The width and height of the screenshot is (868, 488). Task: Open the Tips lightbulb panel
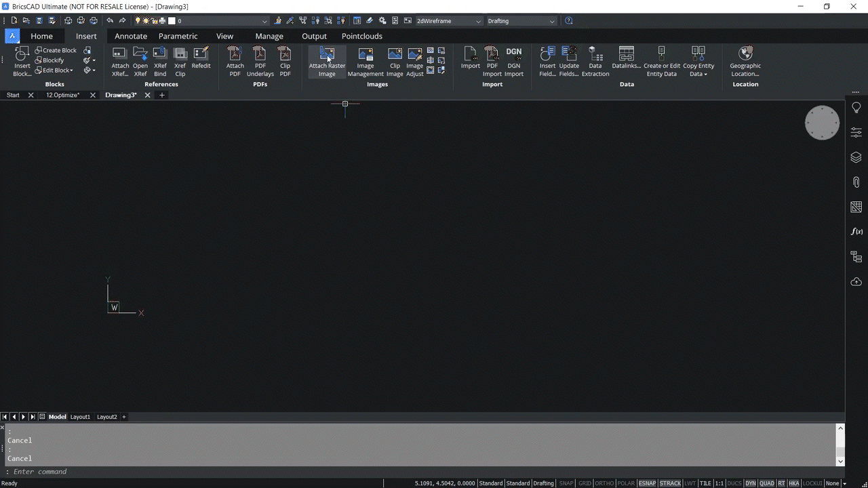856,108
